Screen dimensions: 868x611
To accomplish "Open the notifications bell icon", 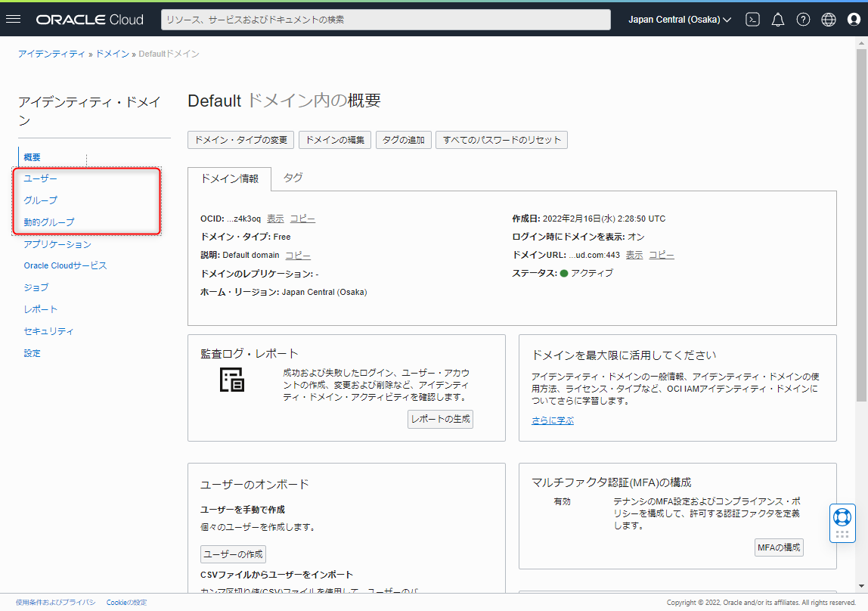I will tap(778, 20).
